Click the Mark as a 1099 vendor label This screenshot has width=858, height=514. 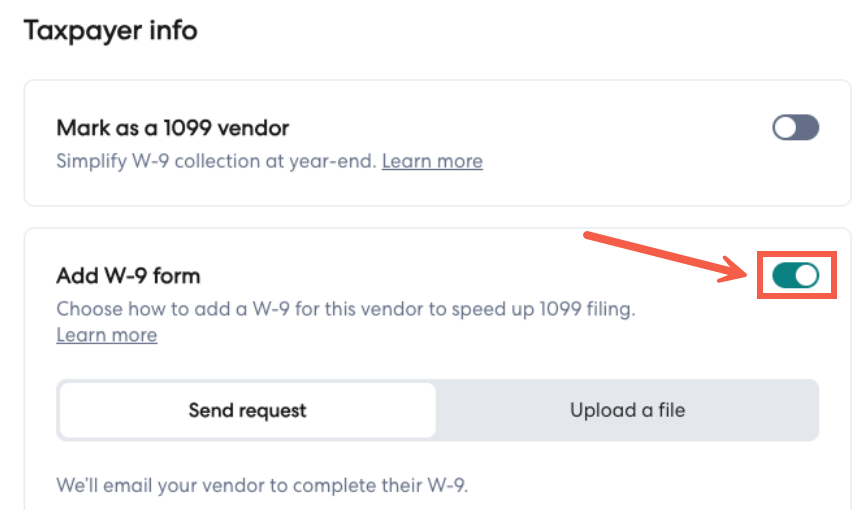click(172, 128)
